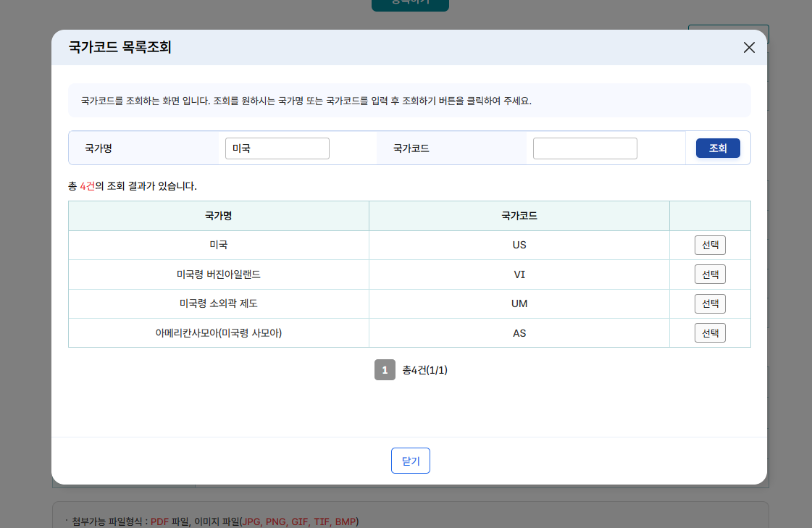The width and height of the screenshot is (812, 528).
Task: Close the dialog using the X icon
Action: (749, 47)
